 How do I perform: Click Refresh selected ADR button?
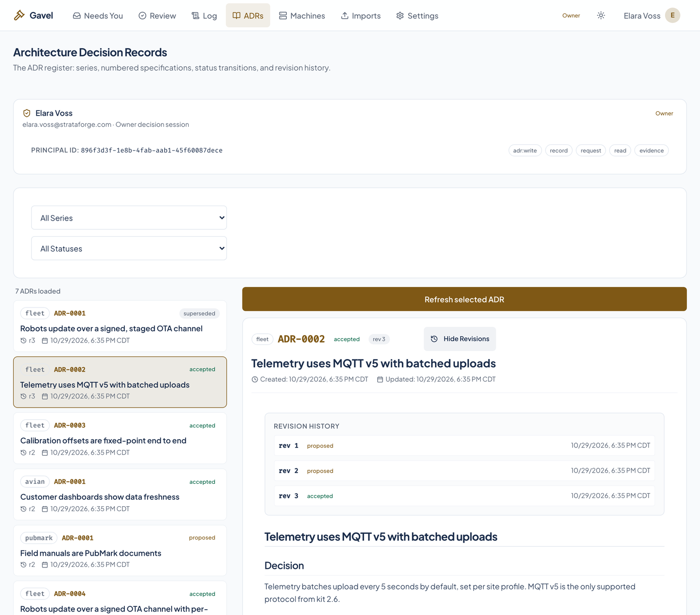(464, 299)
